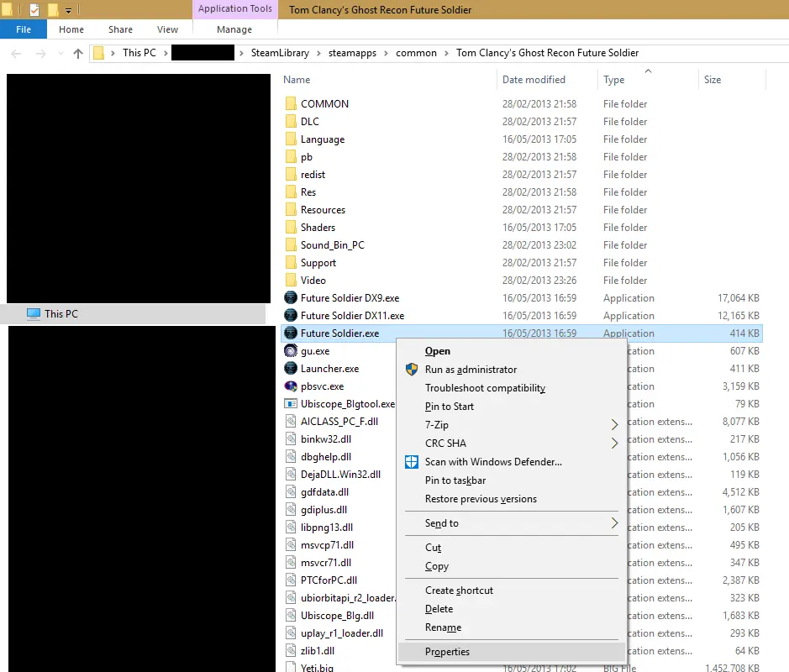Expand the CRC SHA submenu
The width and height of the screenshot is (789, 672).
tap(614, 444)
